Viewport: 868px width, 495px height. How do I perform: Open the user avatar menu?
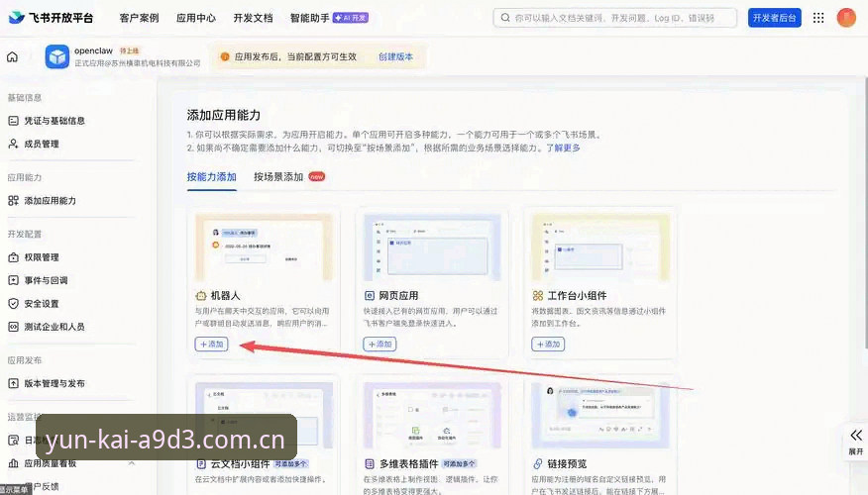pos(846,18)
